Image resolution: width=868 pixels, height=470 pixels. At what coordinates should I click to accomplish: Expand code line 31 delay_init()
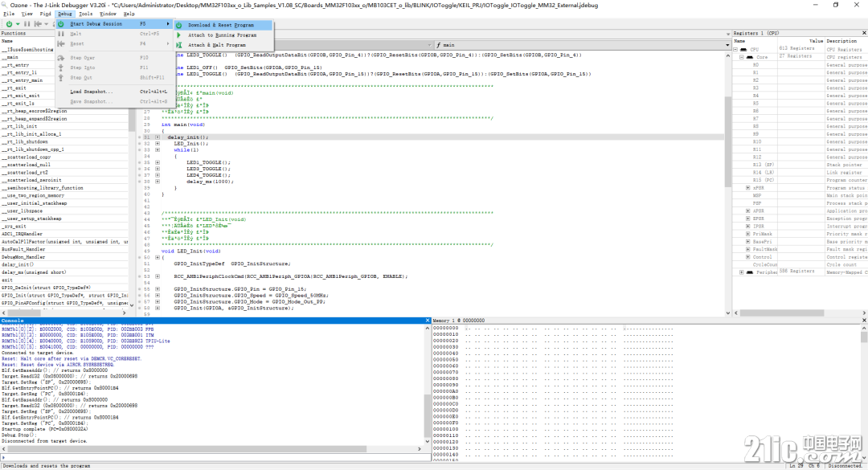tap(158, 137)
